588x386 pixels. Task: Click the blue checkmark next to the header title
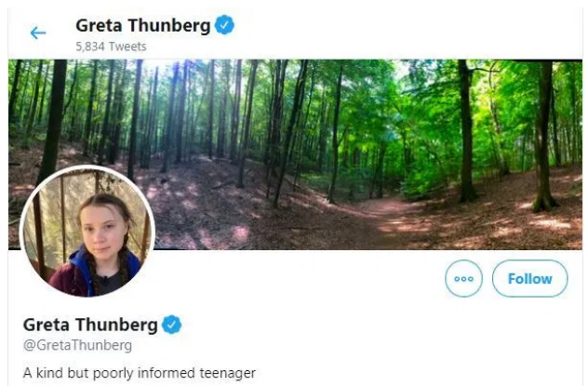click(224, 25)
